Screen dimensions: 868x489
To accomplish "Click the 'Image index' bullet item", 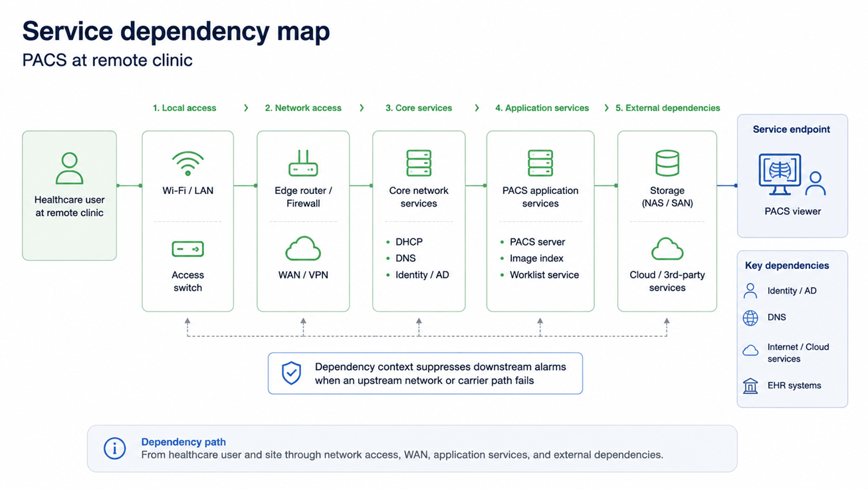I will pos(536,258).
